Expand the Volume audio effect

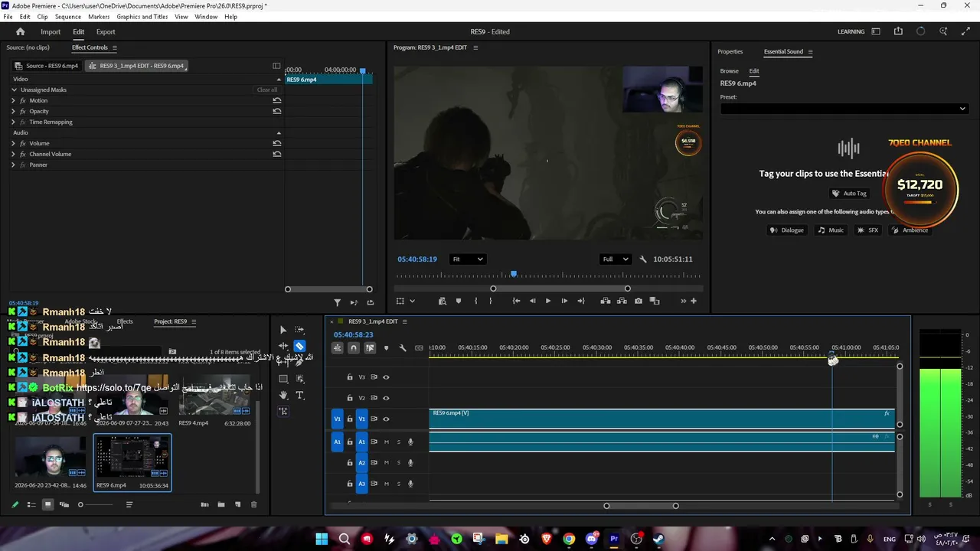click(x=13, y=143)
